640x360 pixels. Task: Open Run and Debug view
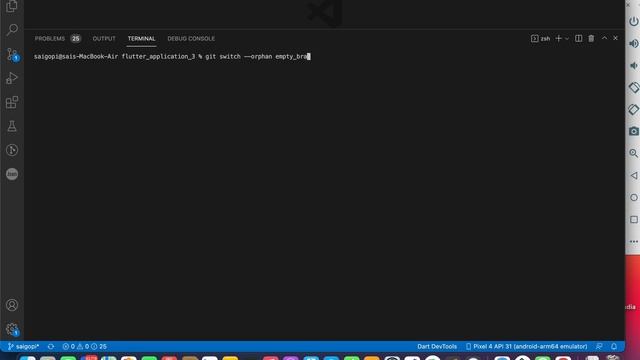(x=12, y=78)
